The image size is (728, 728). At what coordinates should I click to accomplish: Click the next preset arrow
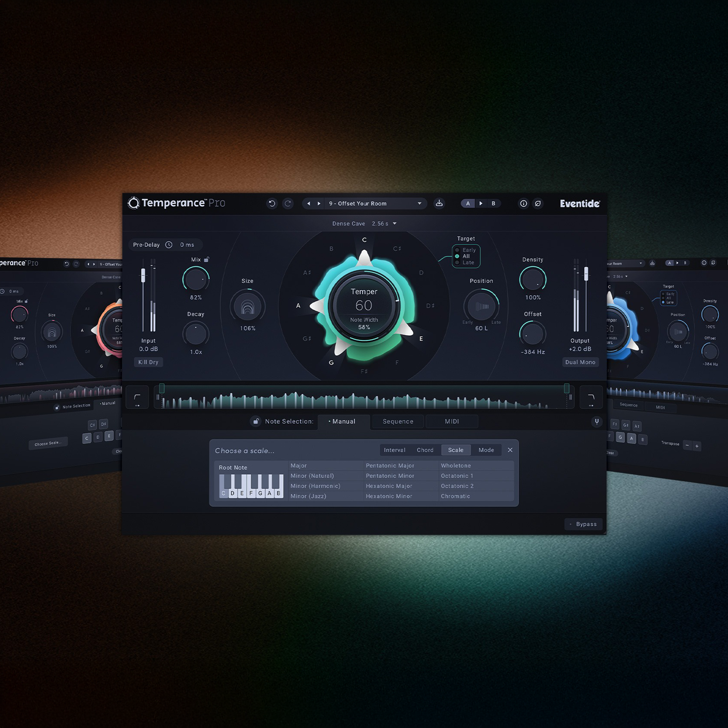coord(319,203)
